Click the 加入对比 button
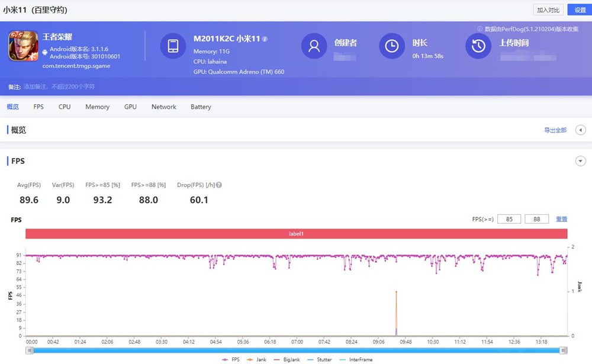592x364 pixels. (x=548, y=10)
